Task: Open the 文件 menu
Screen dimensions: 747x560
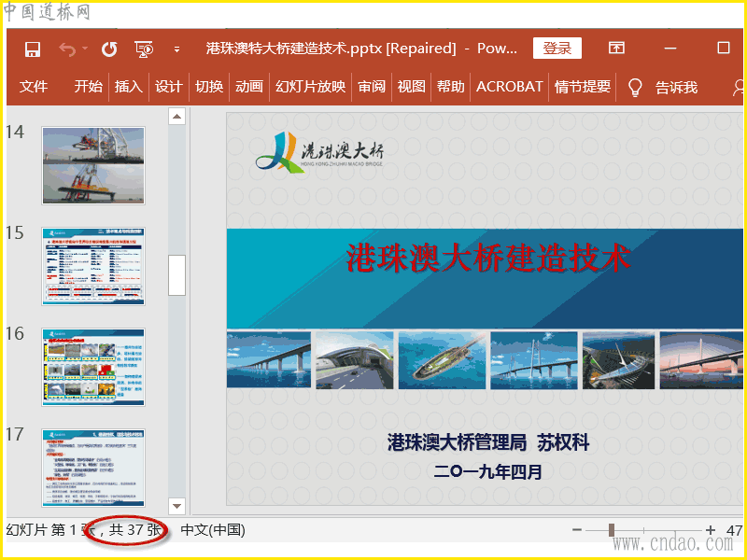Action: (34, 87)
